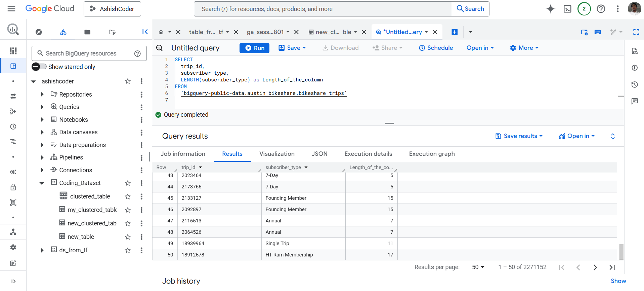Expand the Repositories node
This screenshot has width=644, height=291.
[42, 95]
